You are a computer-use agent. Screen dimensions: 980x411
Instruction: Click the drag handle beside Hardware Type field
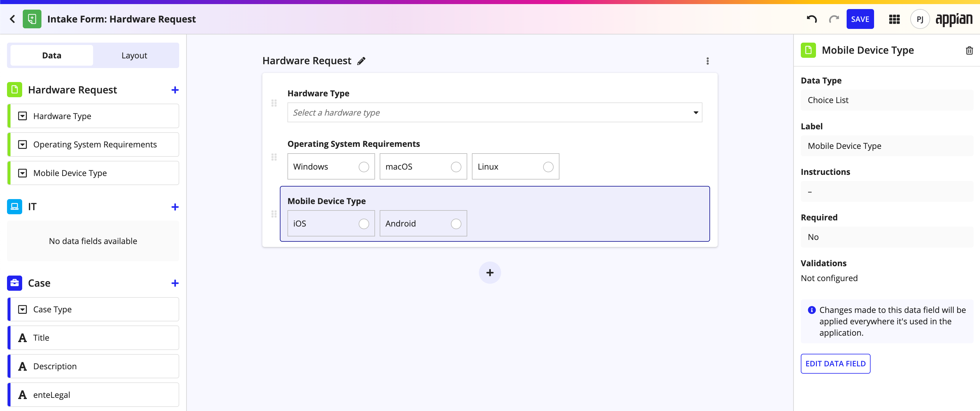pos(274,103)
